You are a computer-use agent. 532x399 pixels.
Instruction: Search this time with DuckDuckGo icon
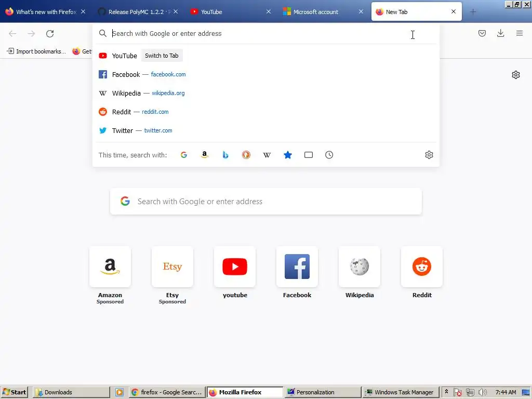point(246,155)
